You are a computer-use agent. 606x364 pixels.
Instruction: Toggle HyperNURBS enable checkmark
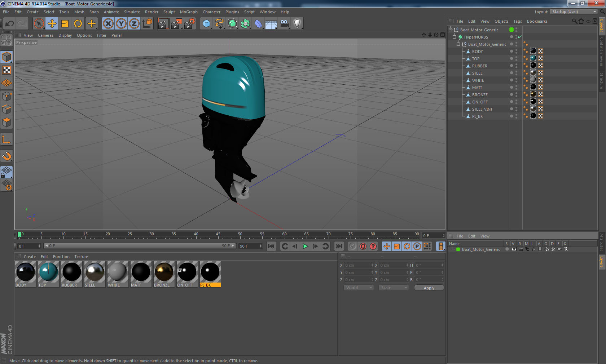pos(520,37)
